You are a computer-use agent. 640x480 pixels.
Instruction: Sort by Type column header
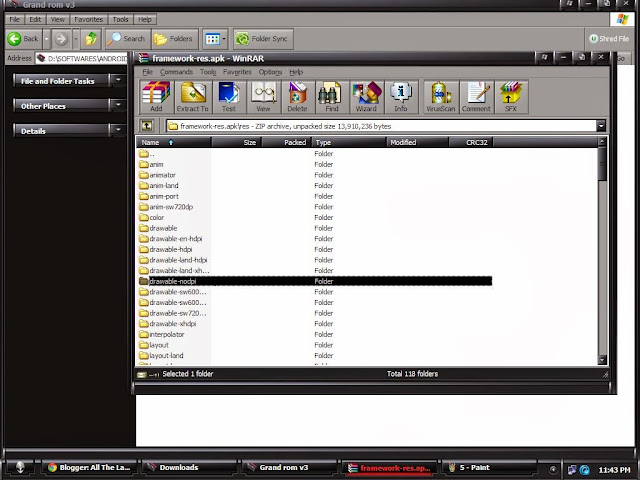[x=349, y=142]
